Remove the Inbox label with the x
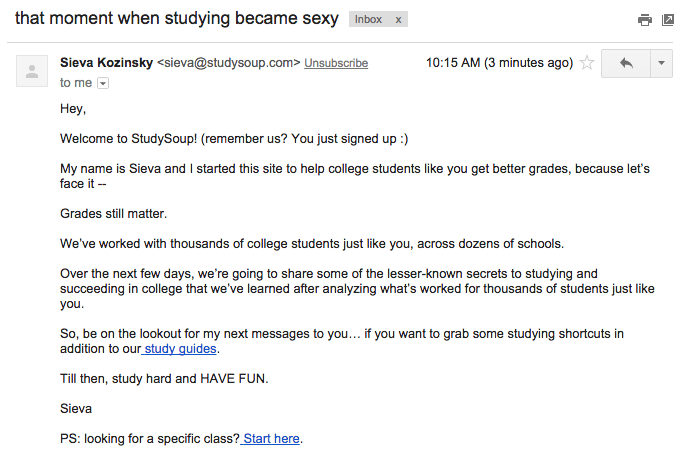Image resolution: width=685 pixels, height=457 pixels. tap(398, 20)
